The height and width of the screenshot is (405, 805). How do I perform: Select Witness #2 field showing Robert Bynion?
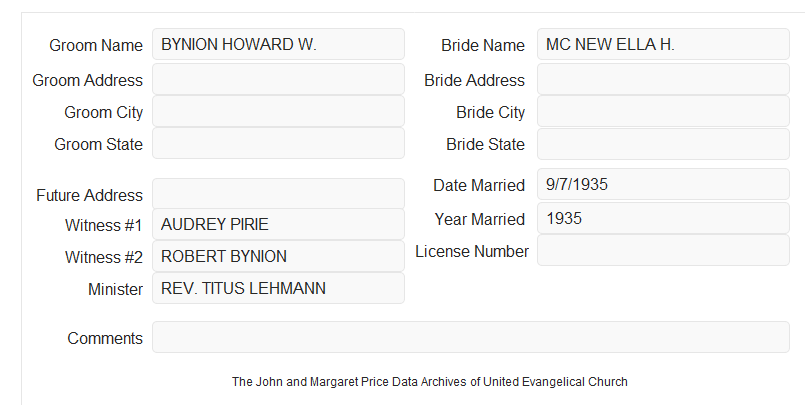click(x=278, y=256)
